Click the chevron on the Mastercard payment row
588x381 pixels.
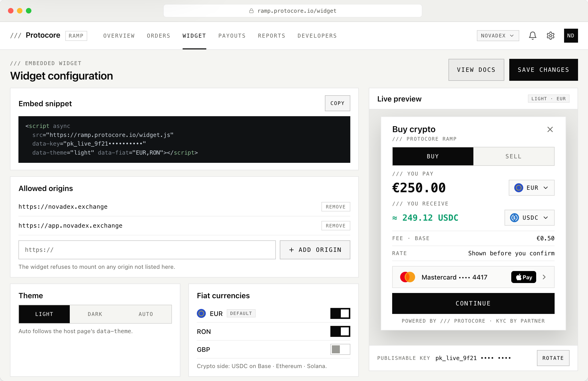coord(544,277)
